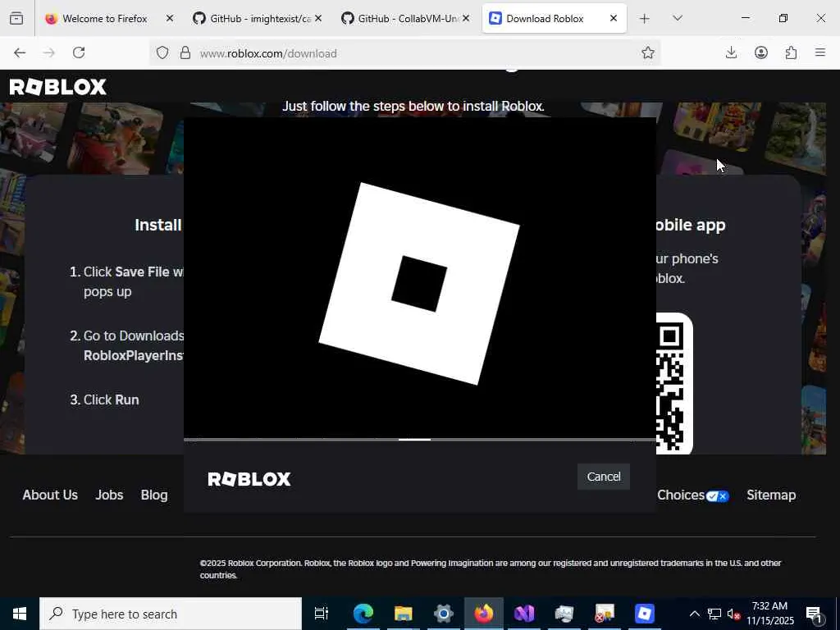Click the Roblox logo in page header

58,87
